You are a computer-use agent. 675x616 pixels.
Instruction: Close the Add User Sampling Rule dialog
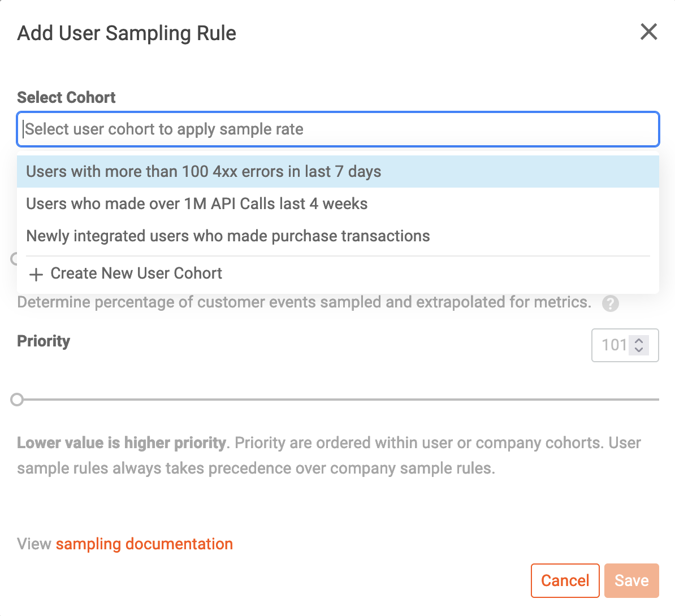coord(648,32)
